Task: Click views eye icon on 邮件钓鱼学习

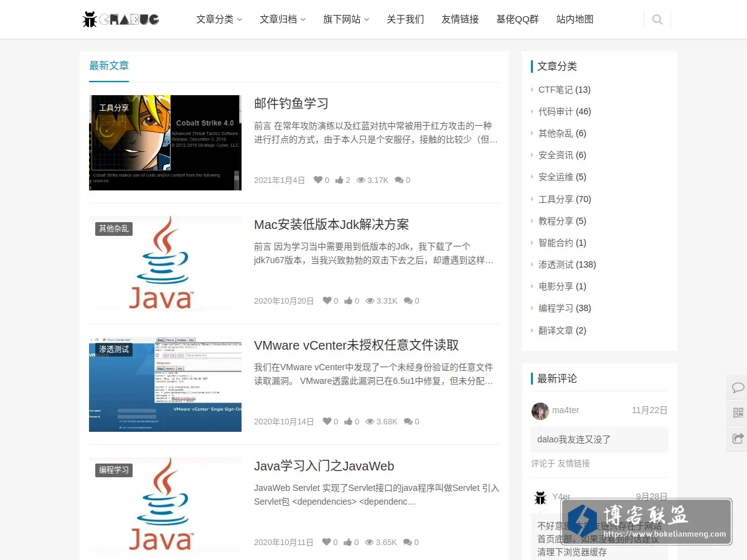Action: [x=360, y=180]
